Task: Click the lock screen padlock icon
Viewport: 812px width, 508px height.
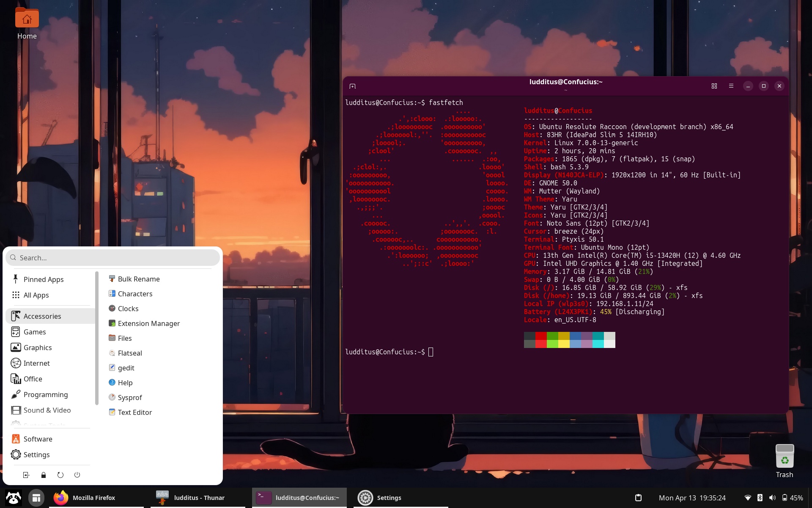Action: [43, 475]
